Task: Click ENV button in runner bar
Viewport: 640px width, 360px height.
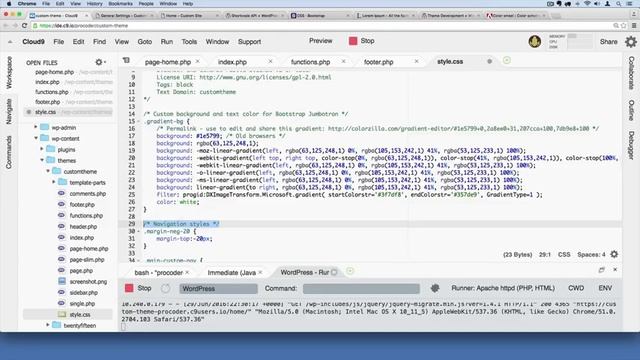Action: 605,288
